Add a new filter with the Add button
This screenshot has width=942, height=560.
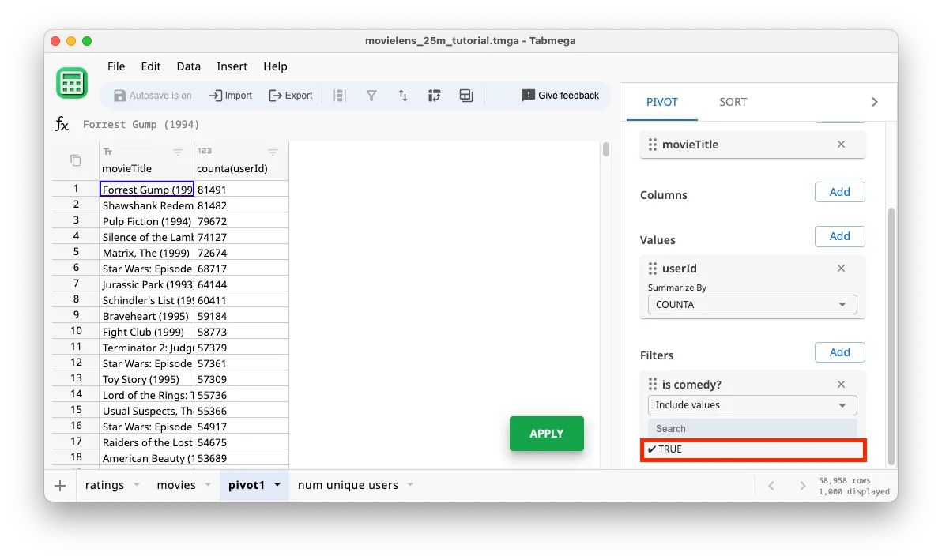pyautogui.click(x=839, y=352)
